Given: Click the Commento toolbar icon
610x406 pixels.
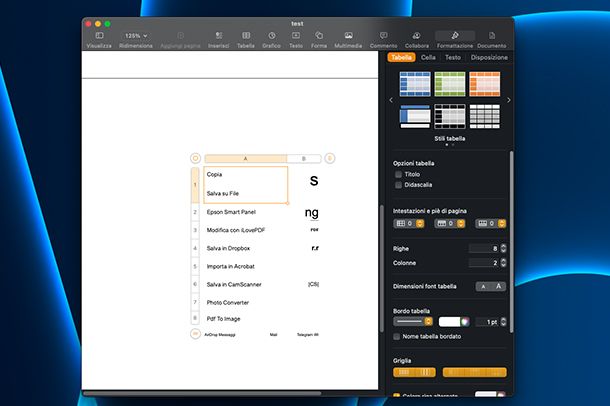Looking at the screenshot, I should (384, 36).
